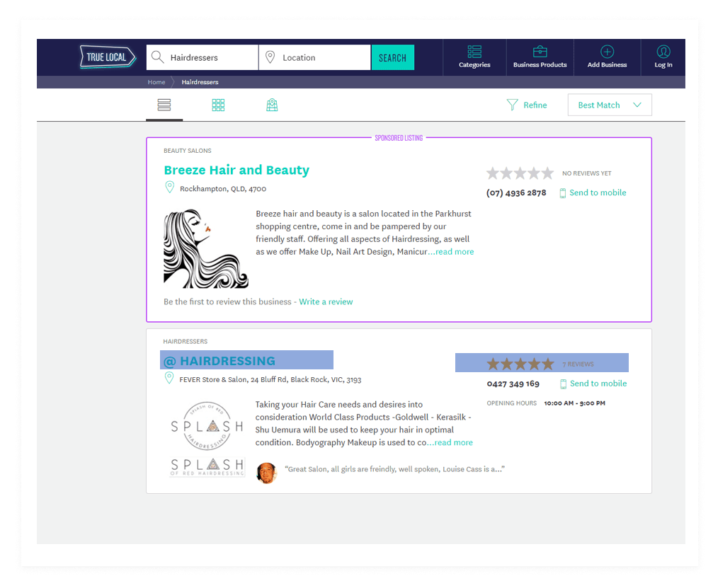Click the BEAUTY SALONS category label

click(x=188, y=151)
